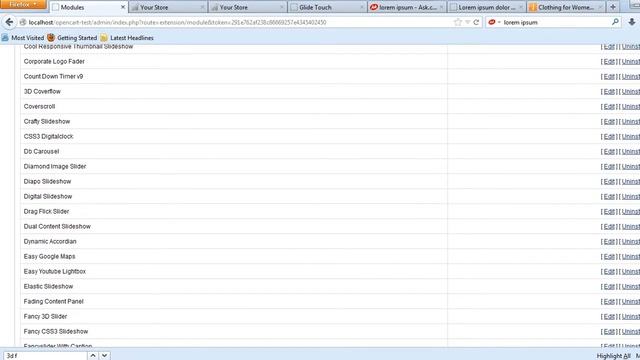Edit the Coverscroll module
Image resolution: width=640 pixels, height=360 pixels.
(x=609, y=107)
